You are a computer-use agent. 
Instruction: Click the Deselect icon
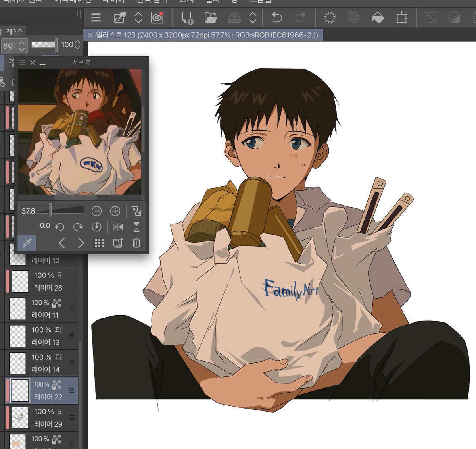(x=430, y=17)
